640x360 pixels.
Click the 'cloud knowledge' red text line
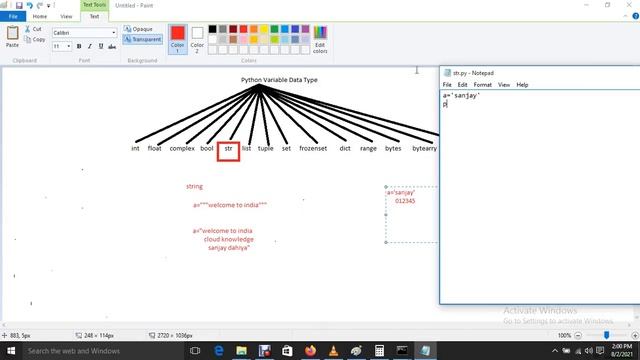[229, 239]
